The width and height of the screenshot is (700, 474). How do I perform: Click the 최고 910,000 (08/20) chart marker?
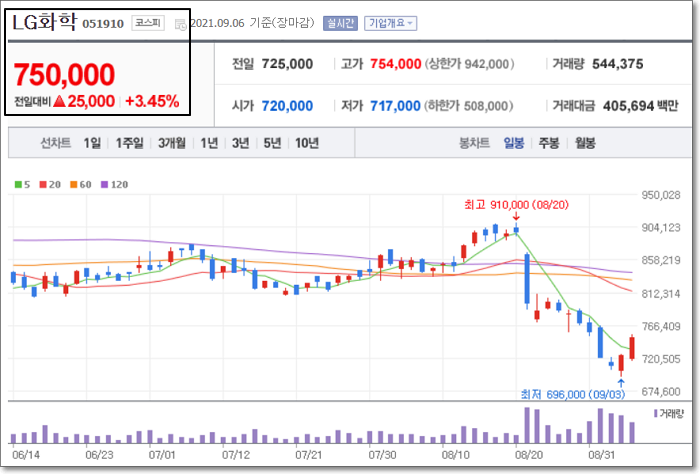[x=516, y=205]
